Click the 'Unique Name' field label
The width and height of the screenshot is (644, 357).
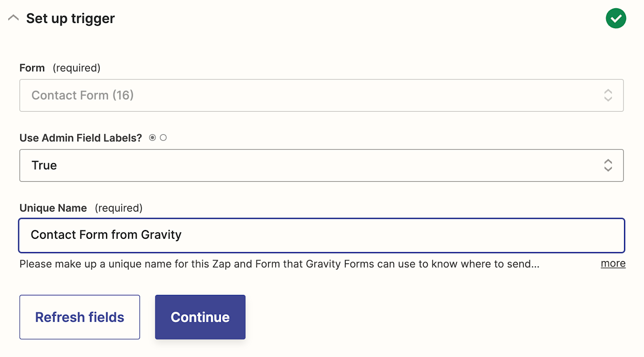coord(53,208)
